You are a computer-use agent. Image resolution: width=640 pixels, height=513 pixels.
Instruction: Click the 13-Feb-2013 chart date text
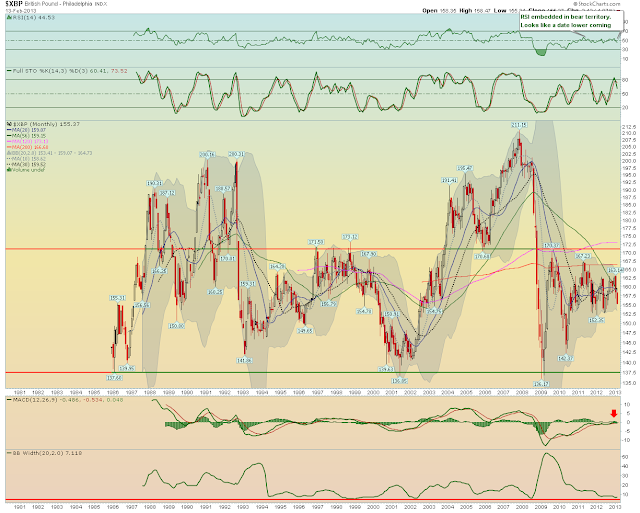coord(21,11)
